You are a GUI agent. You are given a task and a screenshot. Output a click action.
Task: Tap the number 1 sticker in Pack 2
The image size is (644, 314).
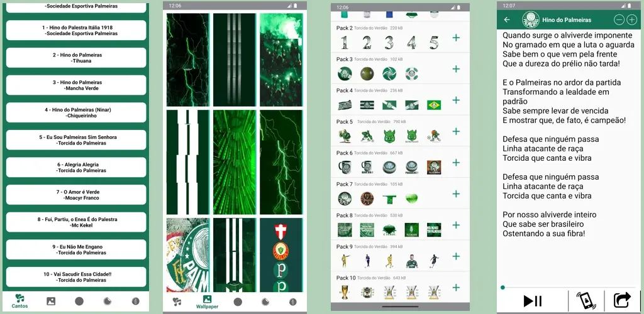click(x=345, y=43)
